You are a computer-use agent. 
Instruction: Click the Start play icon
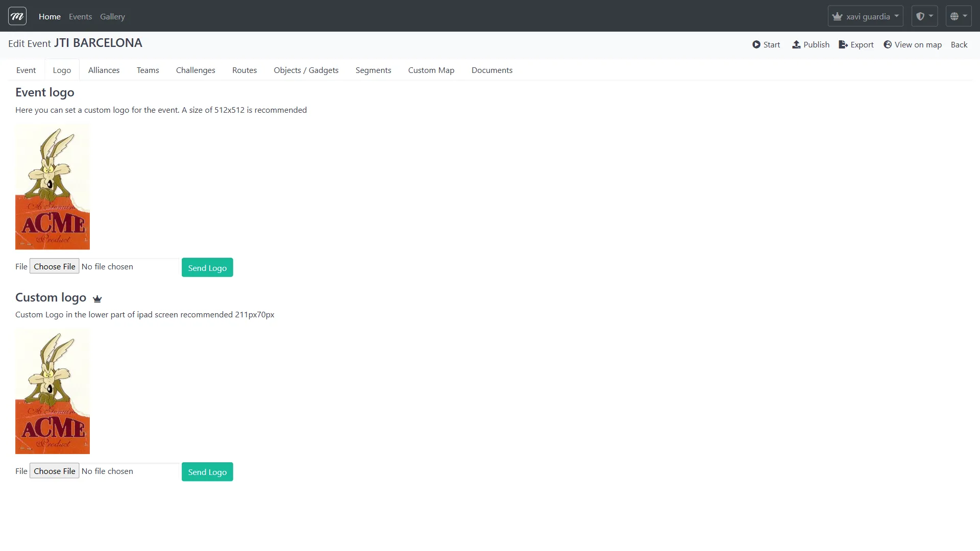click(x=756, y=45)
